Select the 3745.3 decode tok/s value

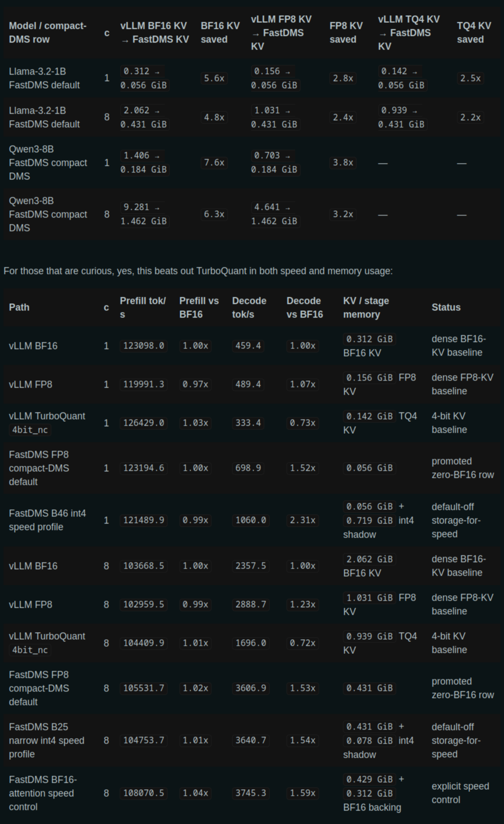[x=250, y=793]
